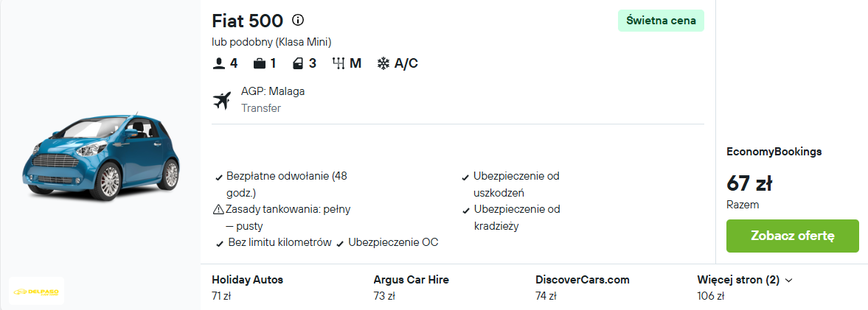The image size is (868, 310).
Task: Click the manual gearbox icon labeled M
Action: pos(338,63)
